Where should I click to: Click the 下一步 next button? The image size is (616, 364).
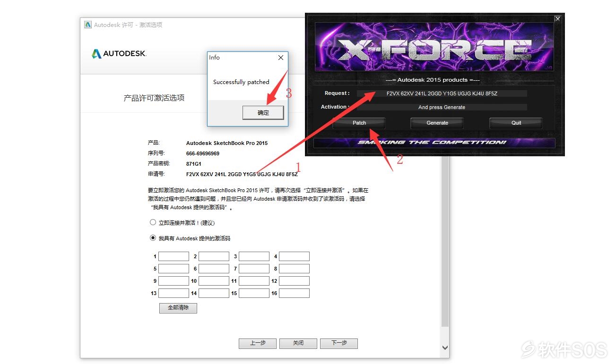tap(339, 343)
